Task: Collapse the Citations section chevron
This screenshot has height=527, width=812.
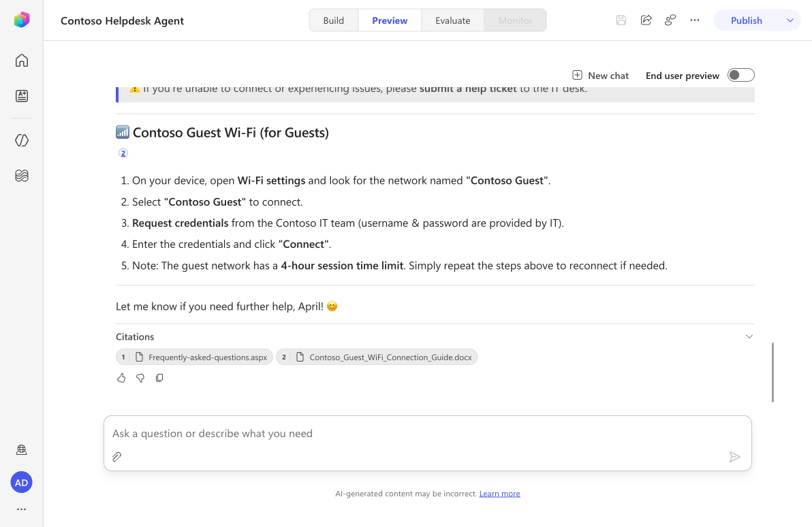Action: click(749, 336)
